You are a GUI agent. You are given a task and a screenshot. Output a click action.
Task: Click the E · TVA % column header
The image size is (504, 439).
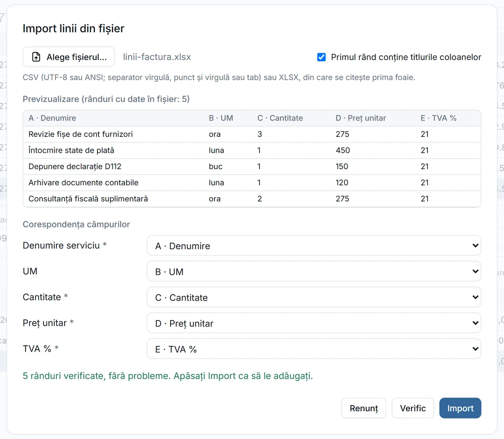438,118
